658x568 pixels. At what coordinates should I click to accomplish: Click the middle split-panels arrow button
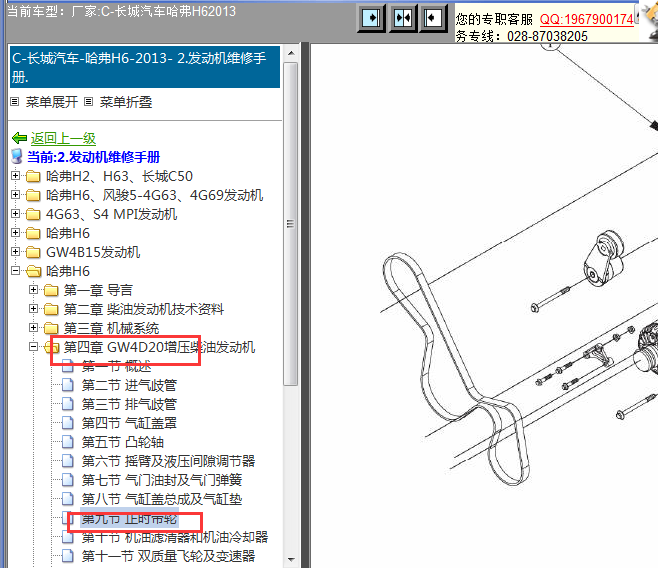[403, 18]
